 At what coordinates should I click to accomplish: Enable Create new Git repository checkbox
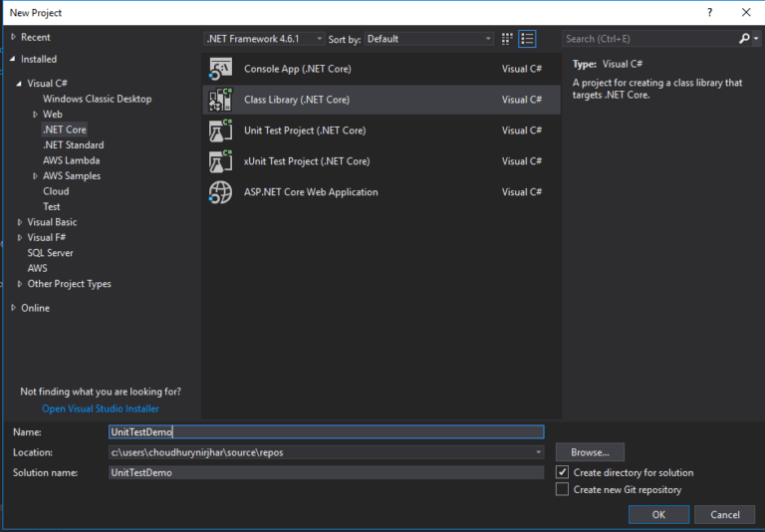tap(562, 489)
